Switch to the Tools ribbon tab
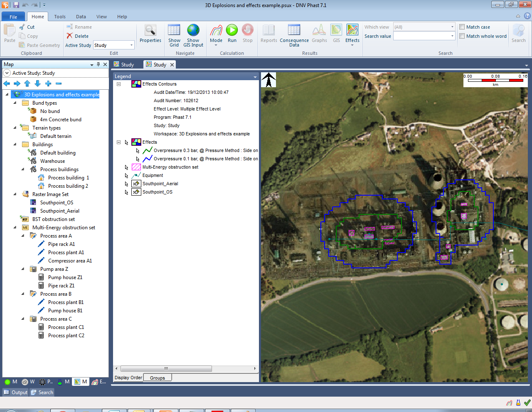Viewport: 532px width, 412px height. [x=60, y=17]
